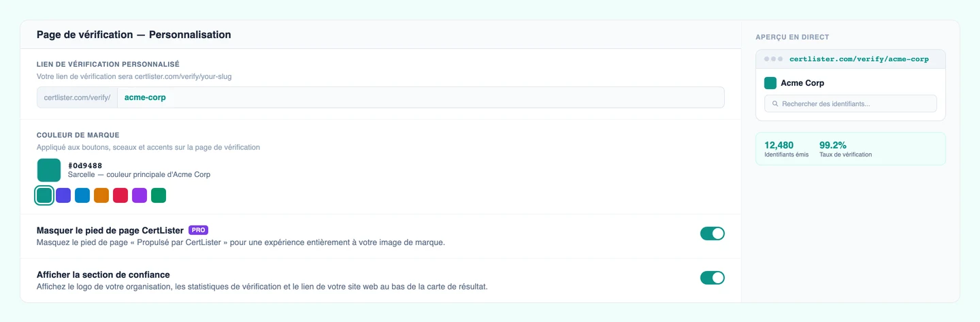The width and height of the screenshot is (980, 322).
Task: Click the #0d9488 hex code
Action: (85, 165)
